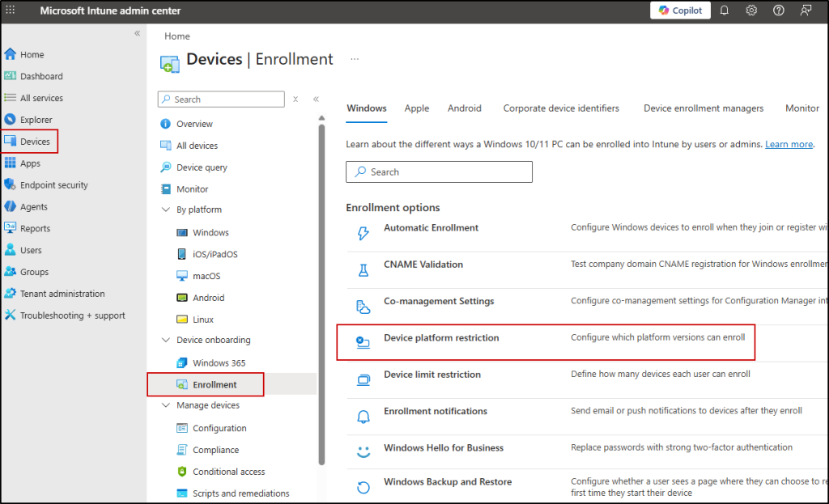Image resolution: width=829 pixels, height=504 pixels.
Task: Open the Corporate device identifiers tab
Action: coord(561,108)
